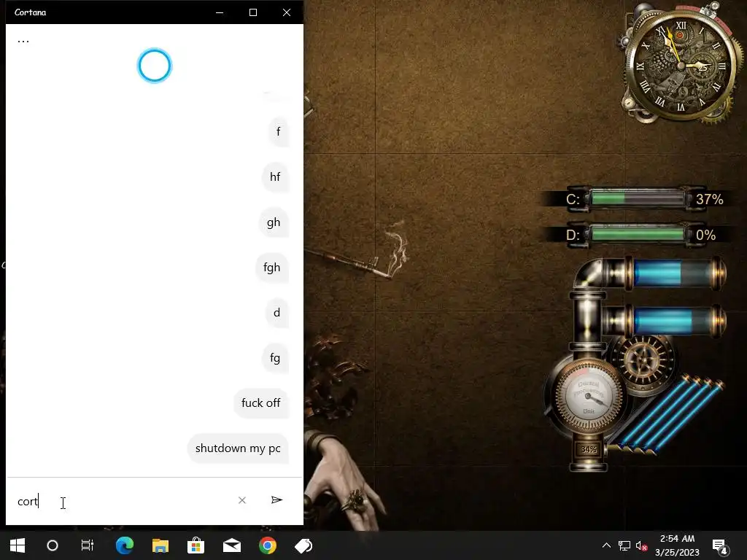
Task: Click the muted volume tray icon
Action: click(641, 545)
